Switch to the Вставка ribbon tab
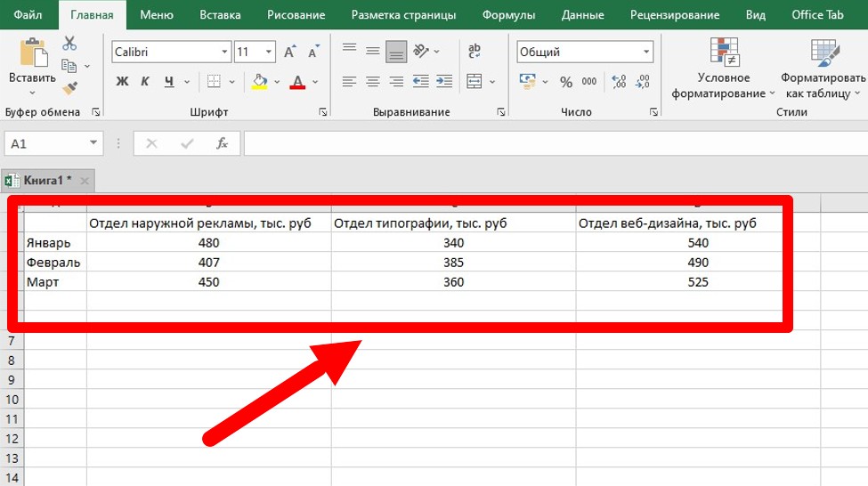 tap(220, 15)
